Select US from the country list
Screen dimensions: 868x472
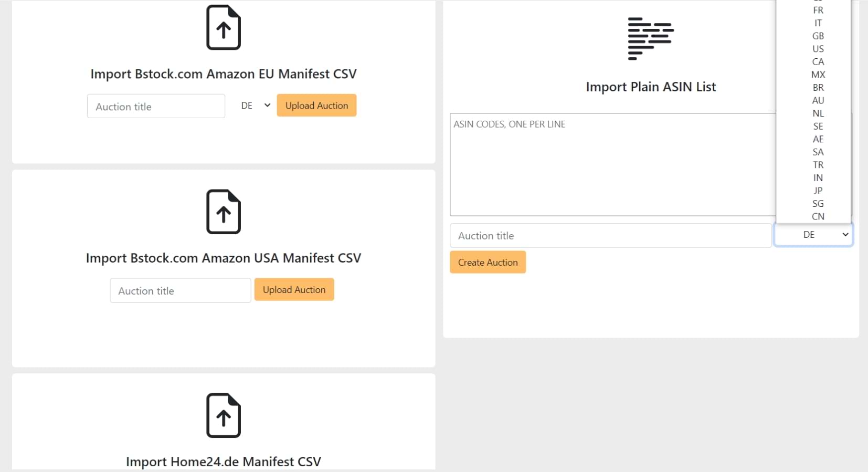pos(818,49)
